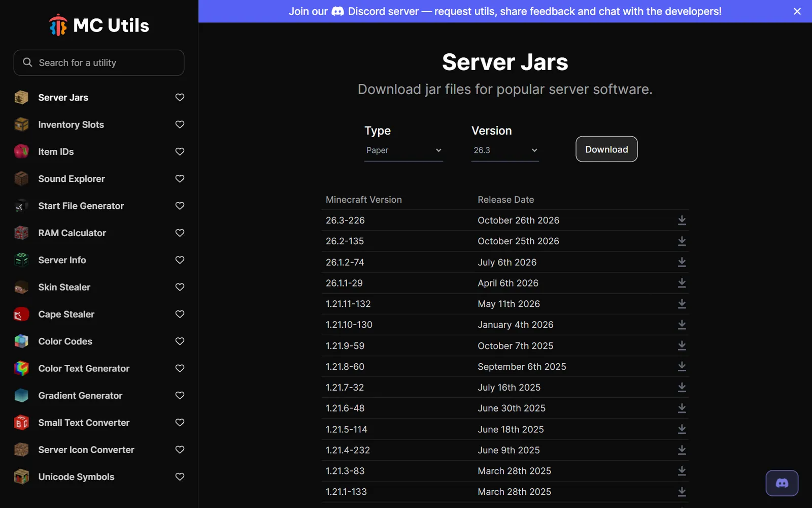Click the Discord server banner text
Image resolution: width=812 pixels, height=508 pixels.
coord(505,11)
